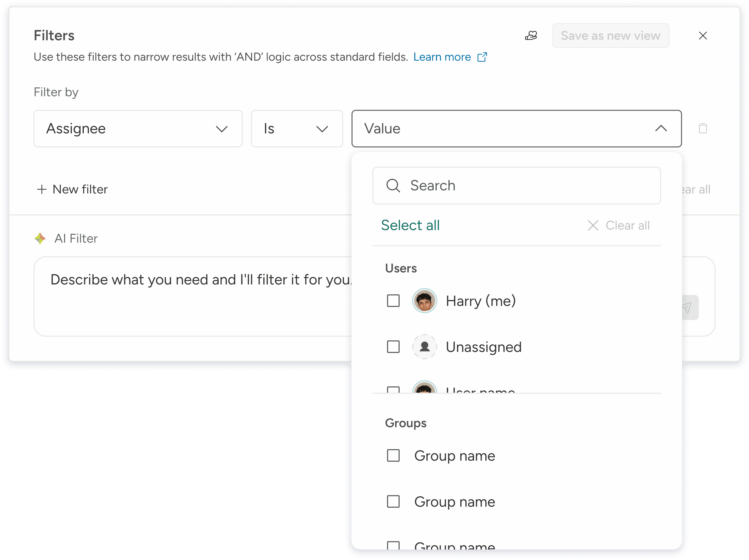Close the Filters dialog with X icon
This screenshot has height=560, width=749.
pyautogui.click(x=703, y=36)
